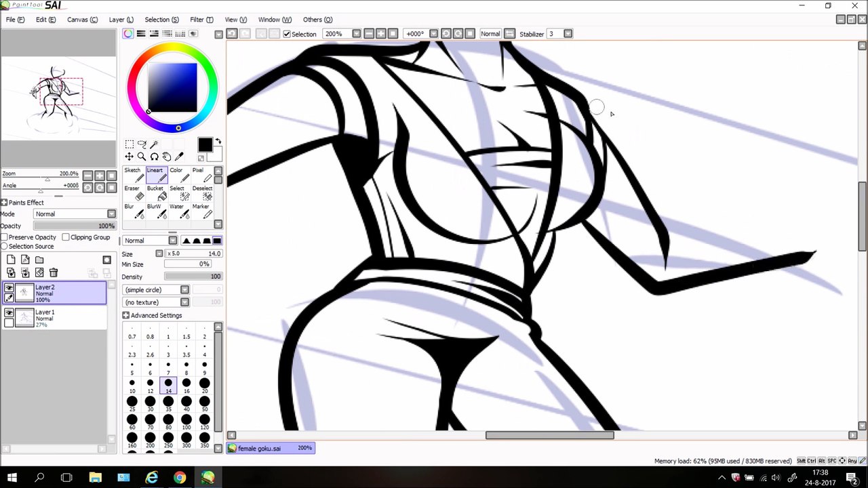Select brush size 7 preset
The height and width of the screenshot is (488, 868).
pos(168,367)
